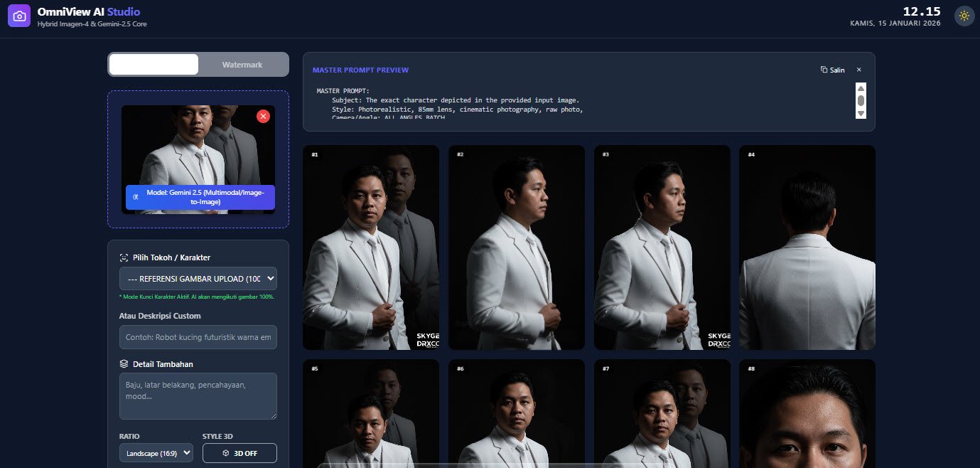Open generated image #4 back view
This screenshot has width=980, height=468.
tap(807, 248)
